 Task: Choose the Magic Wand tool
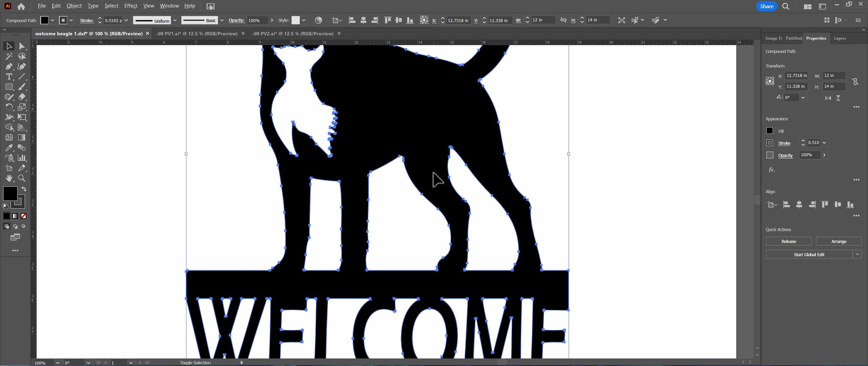click(x=9, y=56)
